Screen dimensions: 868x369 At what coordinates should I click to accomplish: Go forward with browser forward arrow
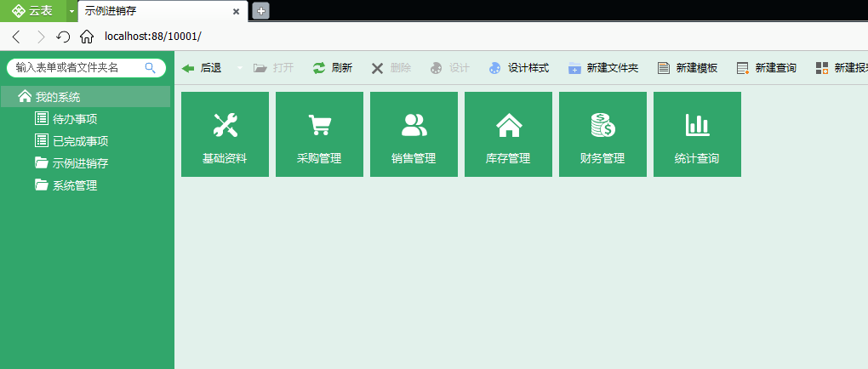[x=40, y=37]
